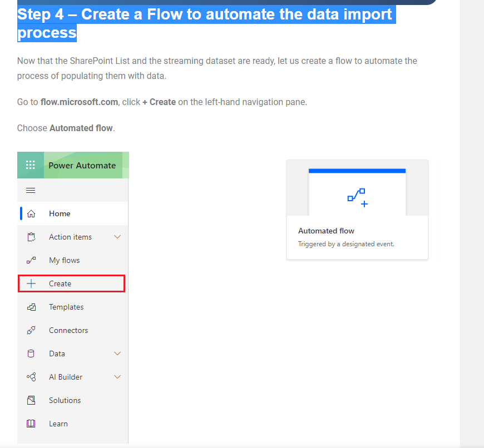Viewport: 484px width, 448px height.
Task: Click the 'Now that the SharePoint List' paragraph
Action: [217, 68]
